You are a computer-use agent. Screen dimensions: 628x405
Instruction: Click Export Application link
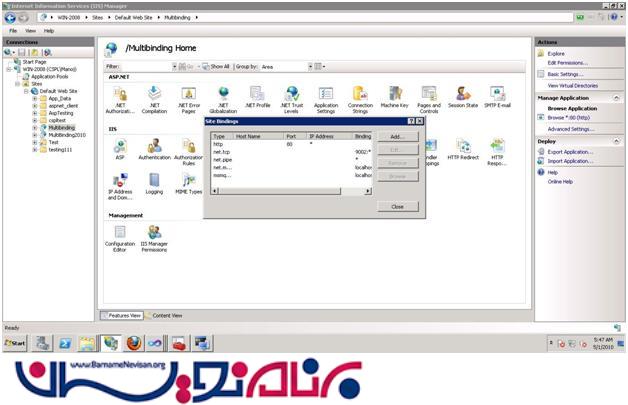coord(570,152)
